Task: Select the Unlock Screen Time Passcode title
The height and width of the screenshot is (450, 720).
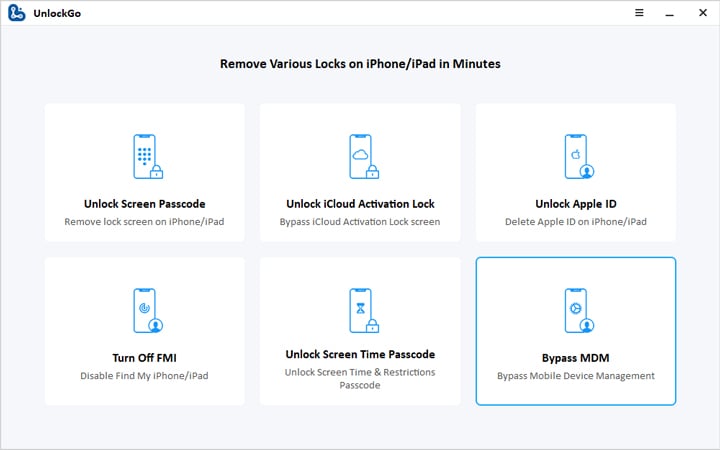Action: click(360, 354)
